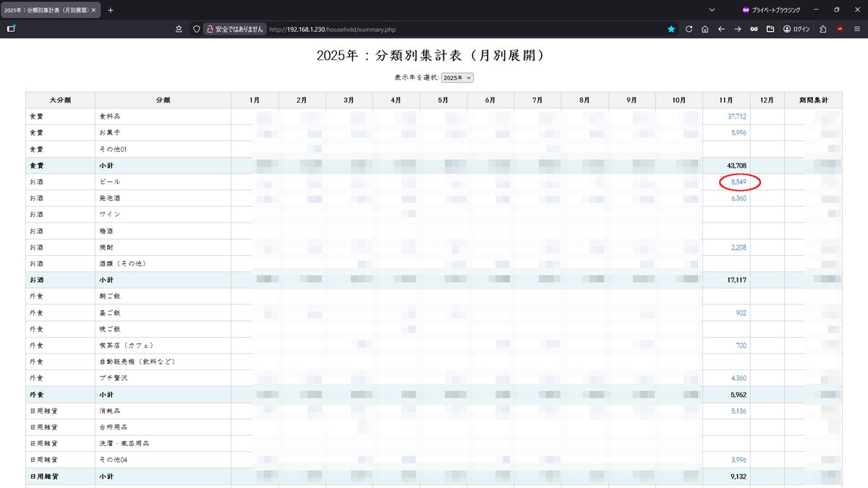Open the downloads folder icon

[x=770, y=29]
